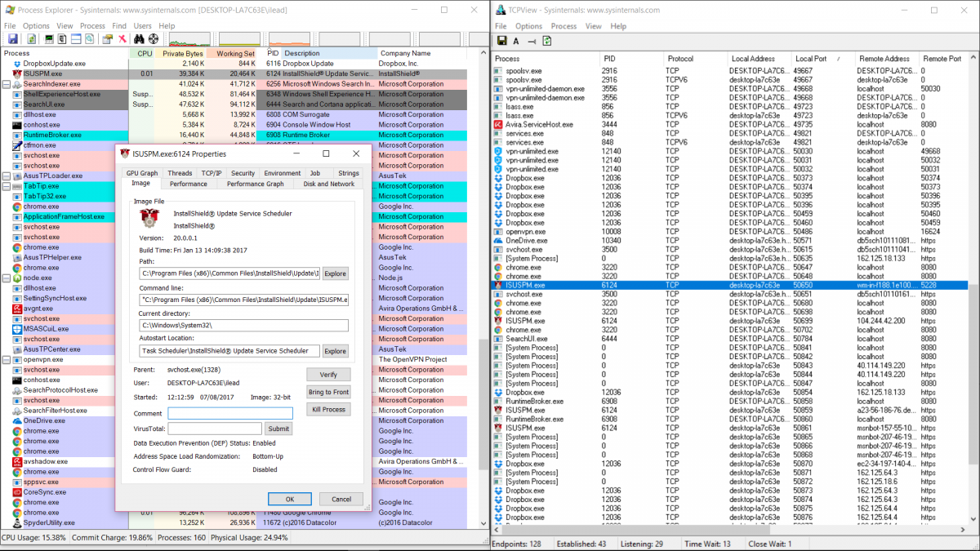This screenshot has width=980, height=551.
Task: Click Explore button next to Autostart Location
Action: (336, 351)
